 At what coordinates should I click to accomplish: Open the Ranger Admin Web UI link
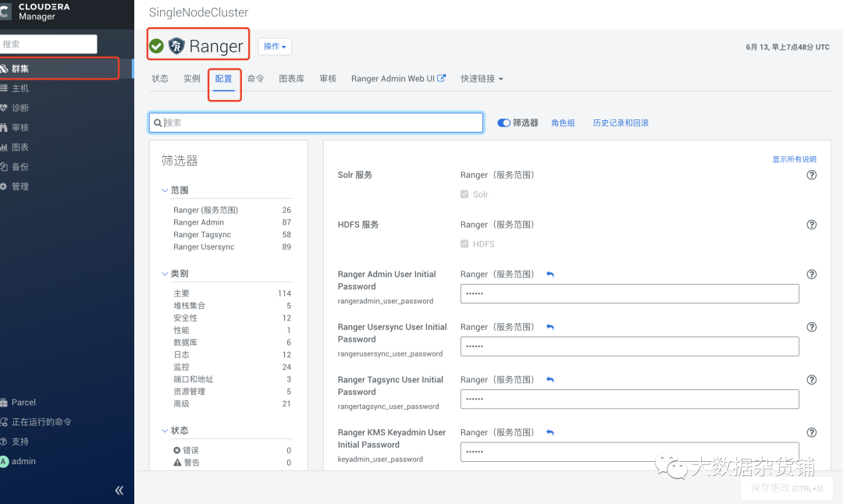[398, 79]
